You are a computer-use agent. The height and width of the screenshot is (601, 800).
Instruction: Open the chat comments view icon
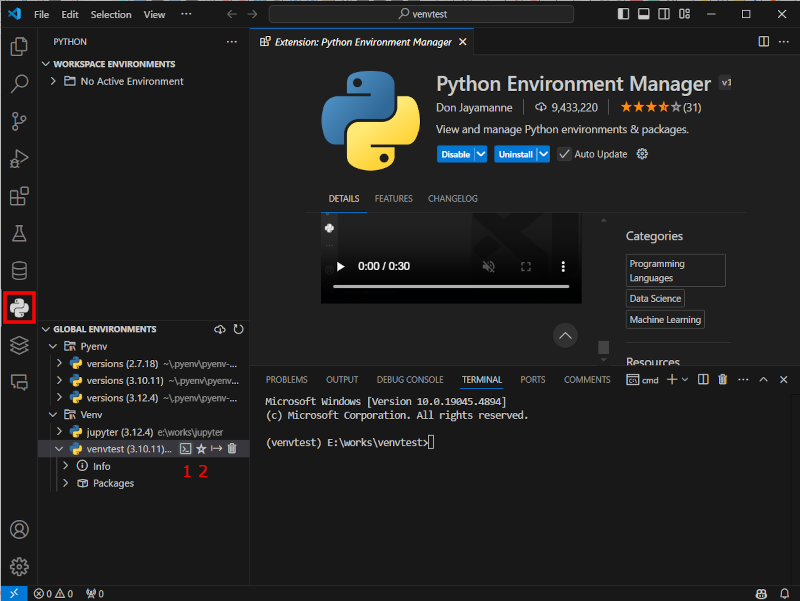pyautogui.click(x=19, y=382)
